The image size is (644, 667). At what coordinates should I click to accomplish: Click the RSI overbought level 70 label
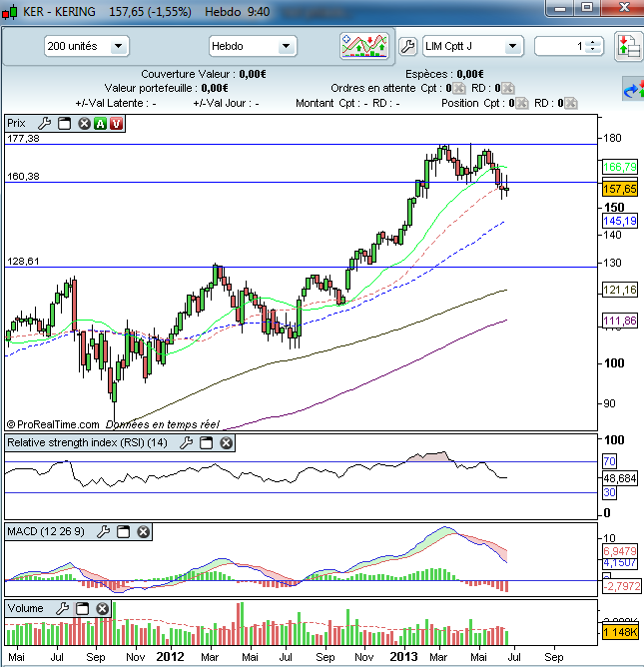tap(609, 461)
